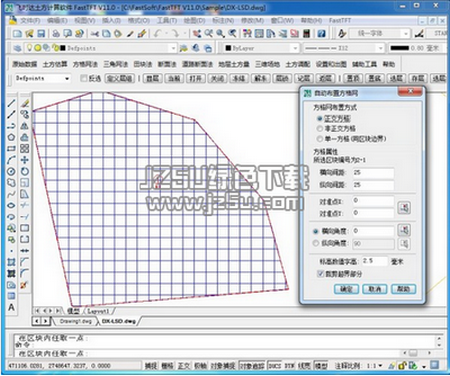
Task: Click the black lineweight swatch
Action: [399, 48]
